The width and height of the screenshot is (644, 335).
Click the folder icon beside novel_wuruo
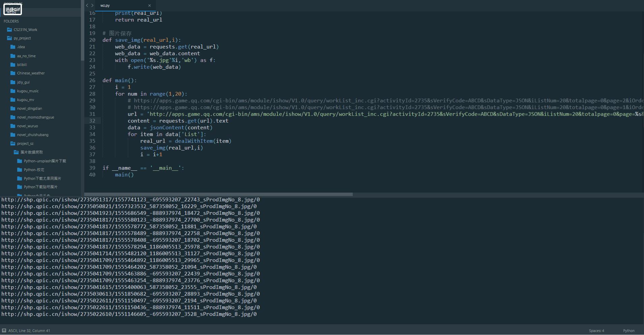tap(12, 126)
